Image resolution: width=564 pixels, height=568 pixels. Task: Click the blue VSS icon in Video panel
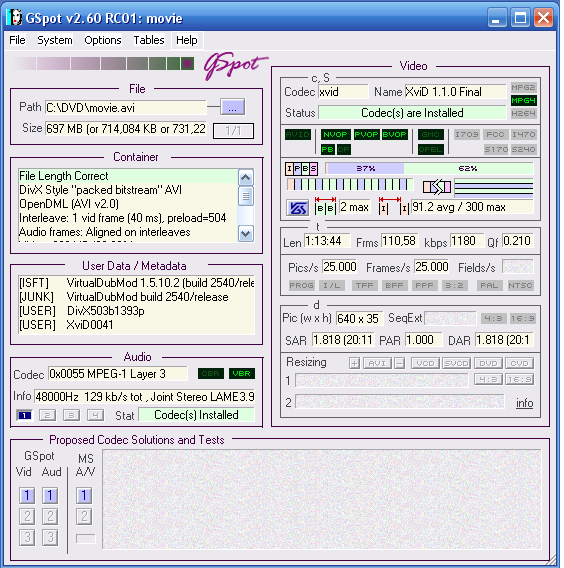coord(297,208)
